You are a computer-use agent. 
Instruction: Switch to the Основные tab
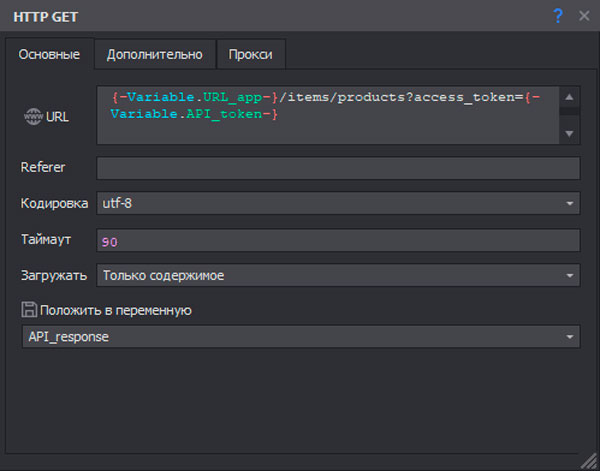pos(49,54)
